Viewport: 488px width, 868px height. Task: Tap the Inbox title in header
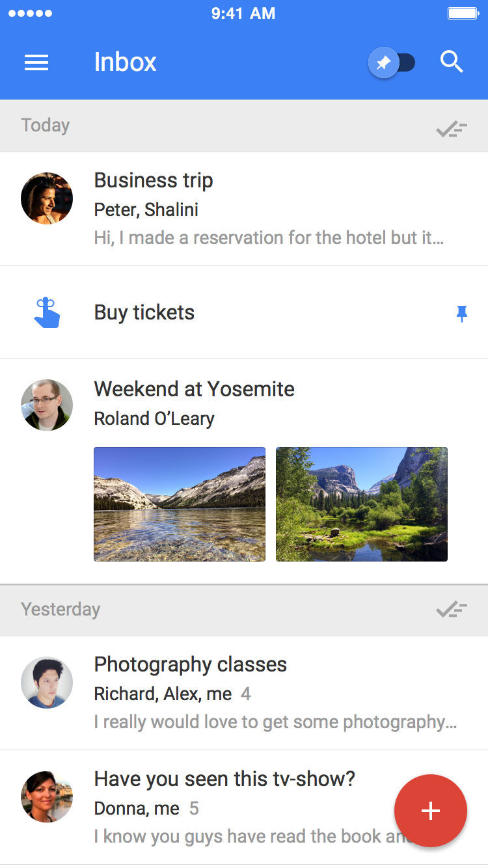(x=126, y=62)
